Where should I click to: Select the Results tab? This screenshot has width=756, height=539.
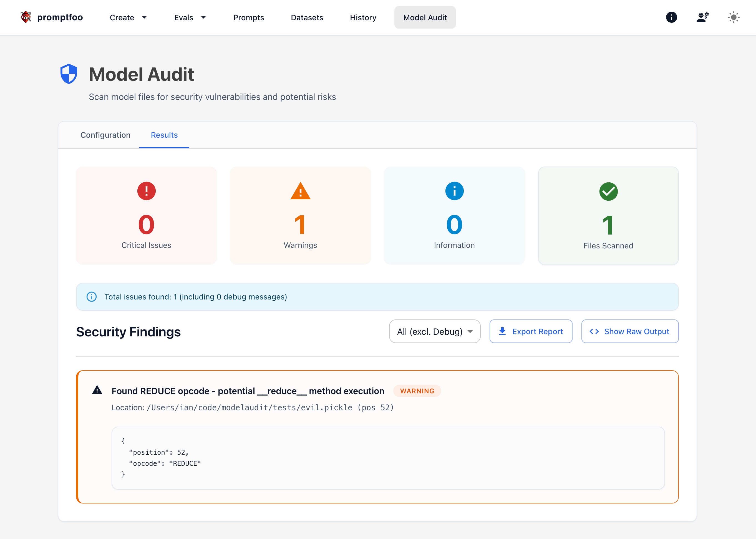(164, 135)
